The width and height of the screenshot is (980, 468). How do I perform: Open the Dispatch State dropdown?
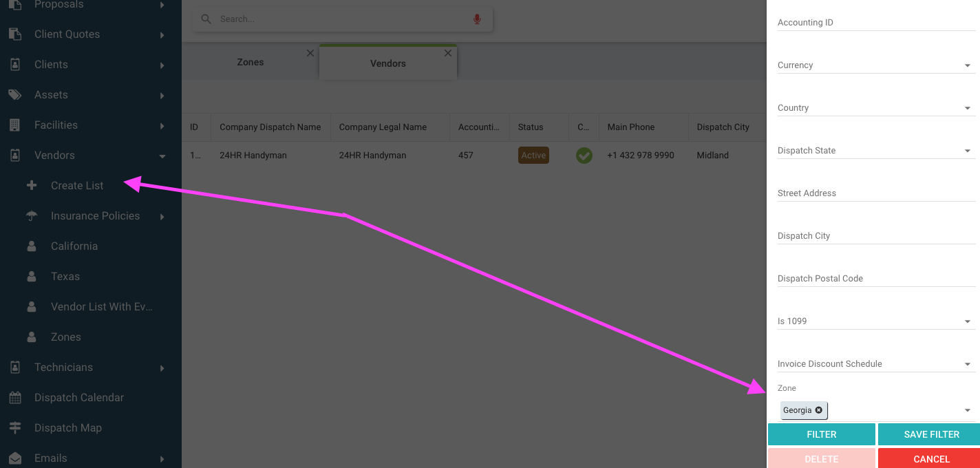[967, 151]
